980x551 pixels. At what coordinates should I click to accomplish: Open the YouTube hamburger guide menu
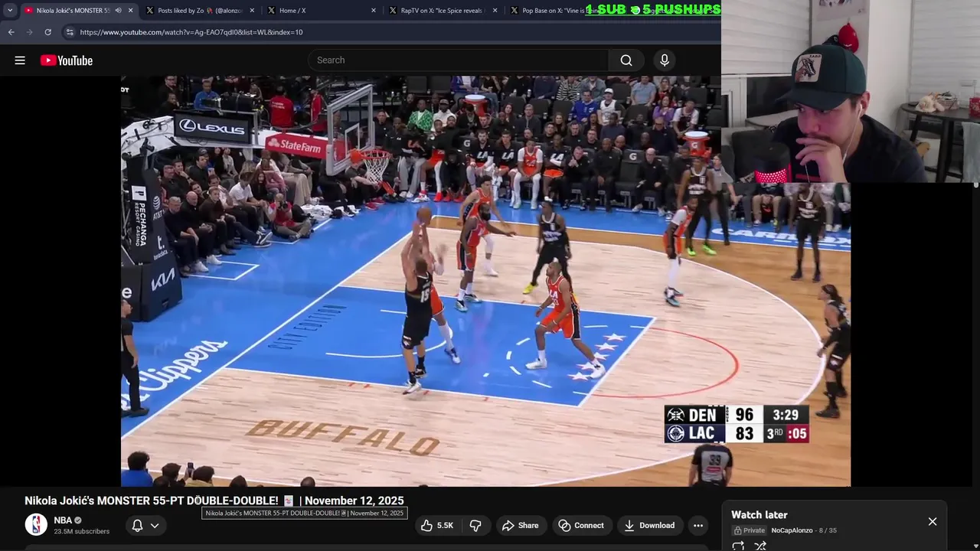point(20,60)
